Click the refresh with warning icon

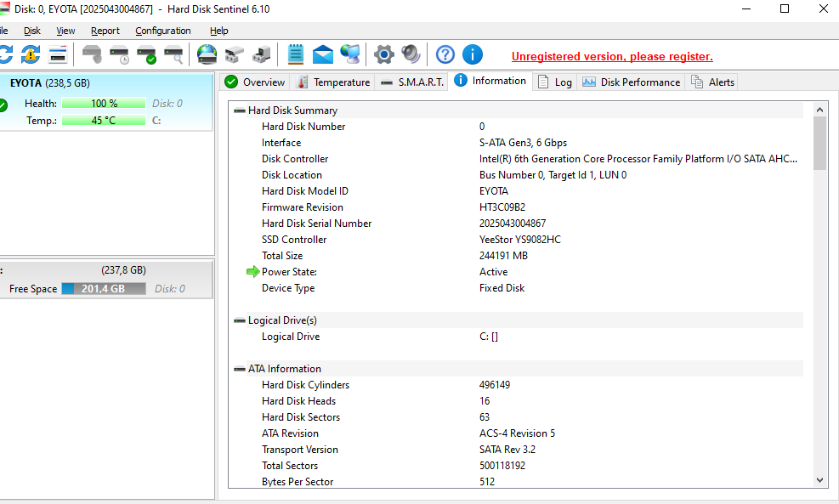[x=31, y=55]
